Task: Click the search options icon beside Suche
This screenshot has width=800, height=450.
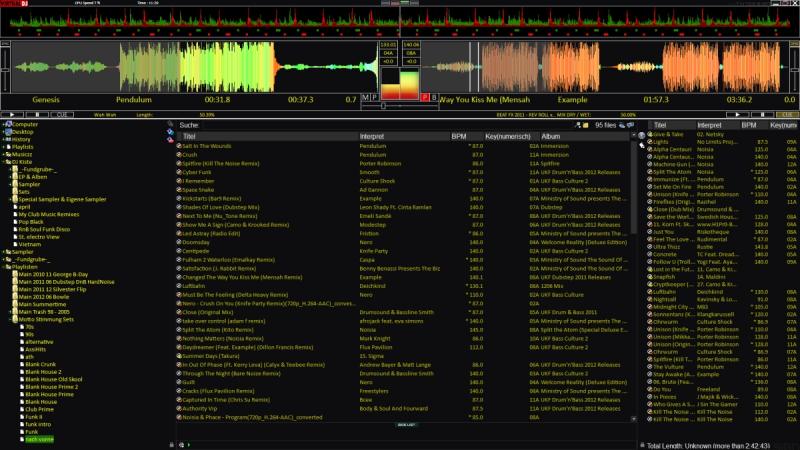Action: click(x=170, y=124)
